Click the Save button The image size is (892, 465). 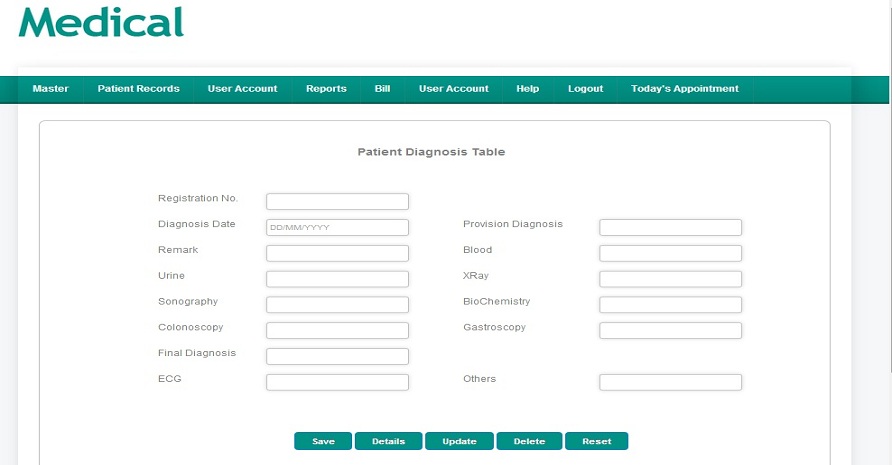pyautogui.click(x=323, y=441)
